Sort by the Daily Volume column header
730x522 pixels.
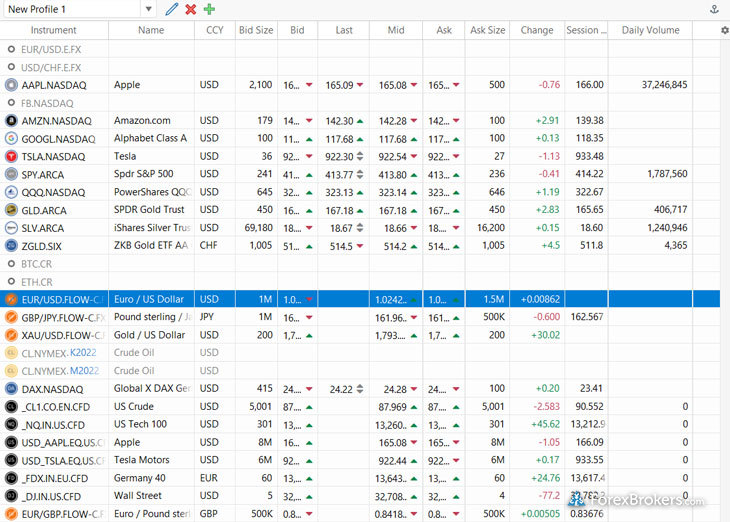point(650,30)
